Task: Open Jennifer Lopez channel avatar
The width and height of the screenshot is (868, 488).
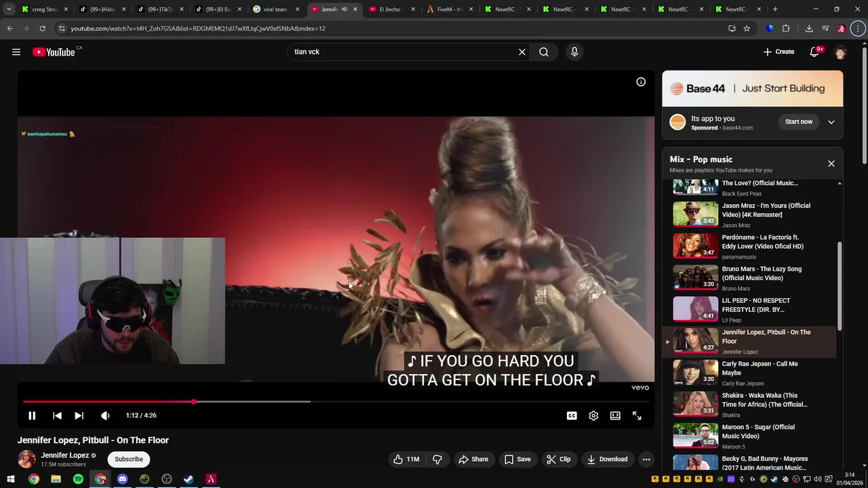Action: pos(26,460)
